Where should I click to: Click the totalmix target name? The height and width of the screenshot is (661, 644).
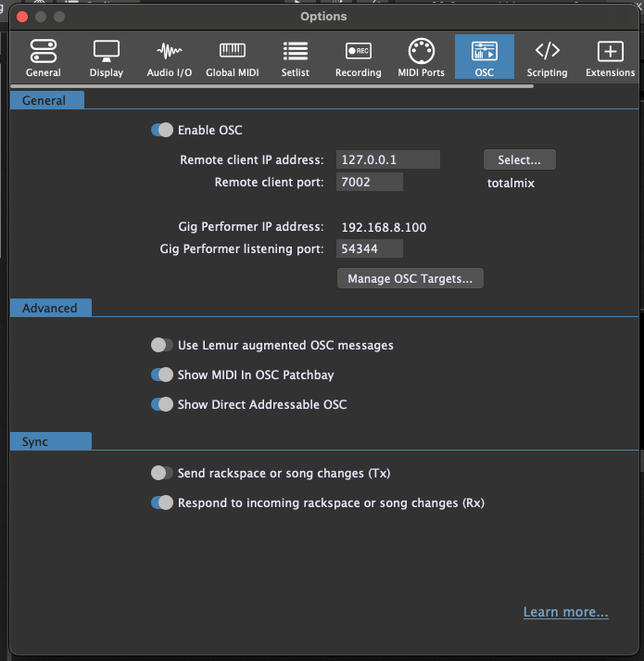click(x=511, y=183)
